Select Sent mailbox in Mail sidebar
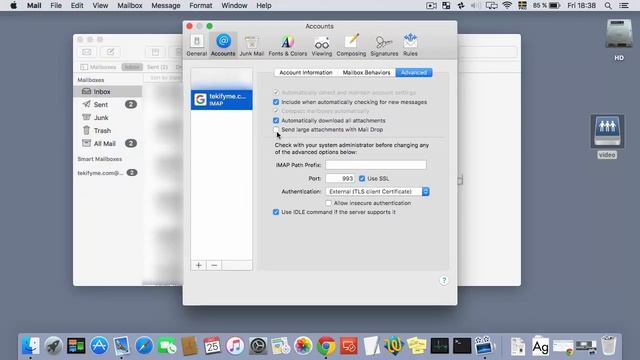 click(108, 104)
